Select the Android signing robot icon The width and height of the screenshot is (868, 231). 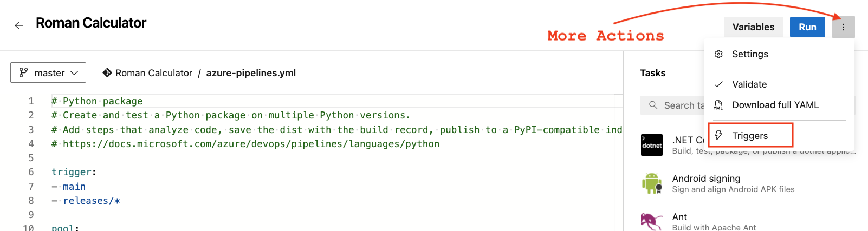point(651,183)
